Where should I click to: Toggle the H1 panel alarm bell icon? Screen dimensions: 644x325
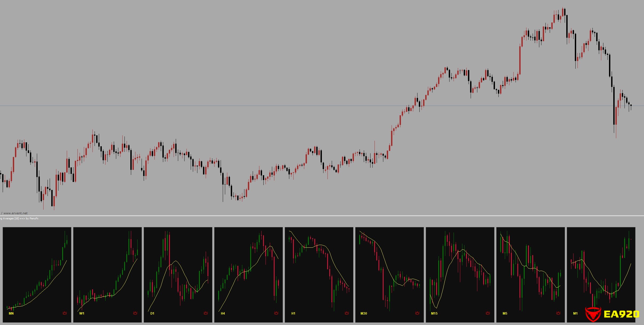pos(347,313)
